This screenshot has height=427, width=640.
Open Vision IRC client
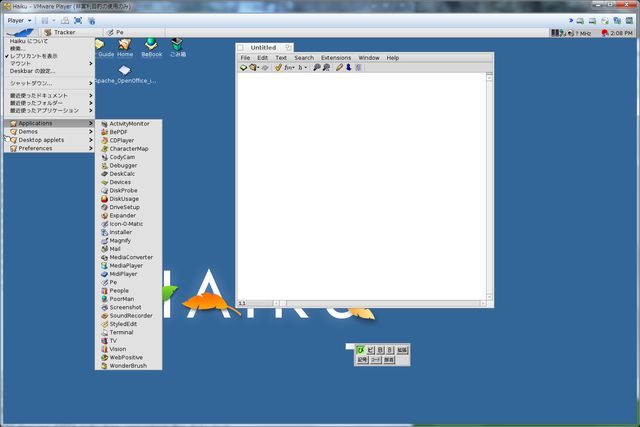tap(129, 349)
